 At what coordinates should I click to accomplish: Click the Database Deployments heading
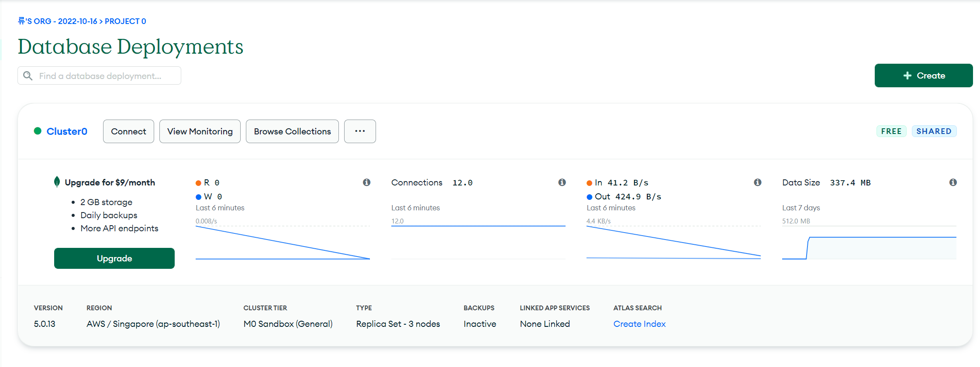click(131, 46)
